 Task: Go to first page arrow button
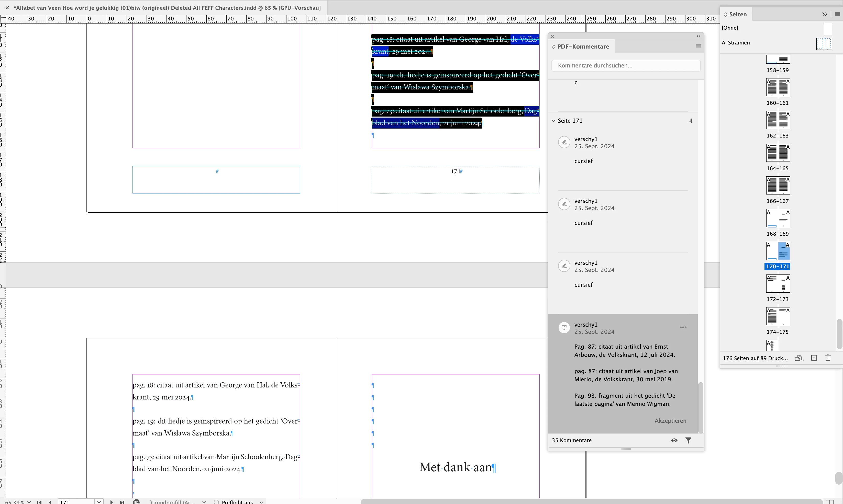click(39, 502)
